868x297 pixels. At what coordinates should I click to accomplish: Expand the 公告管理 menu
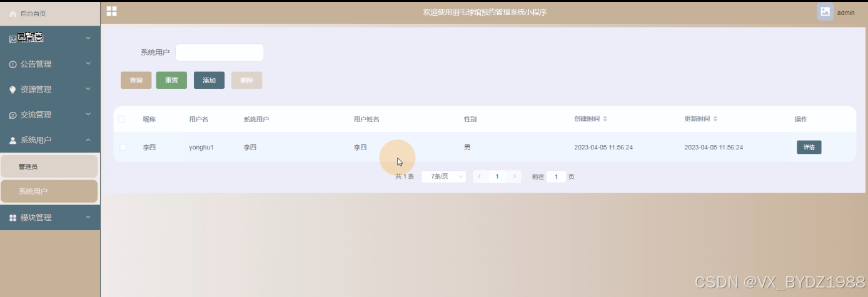(50, 64)
